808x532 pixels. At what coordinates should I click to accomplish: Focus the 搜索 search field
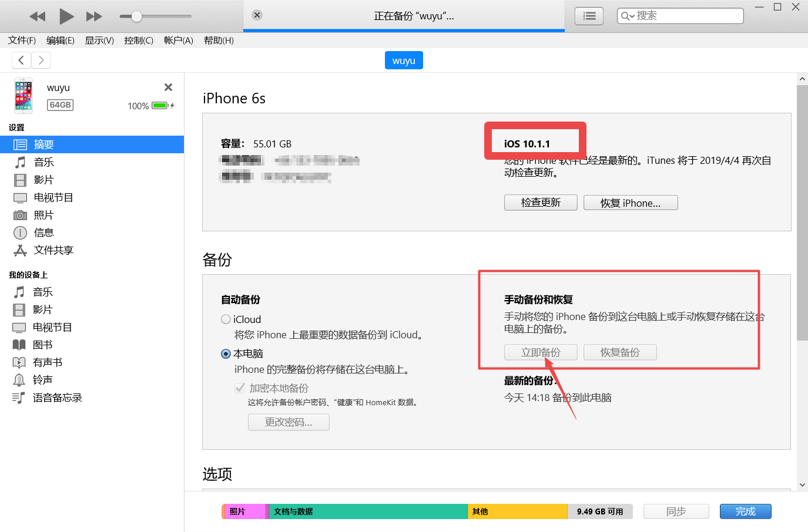[x=680, y=16]
